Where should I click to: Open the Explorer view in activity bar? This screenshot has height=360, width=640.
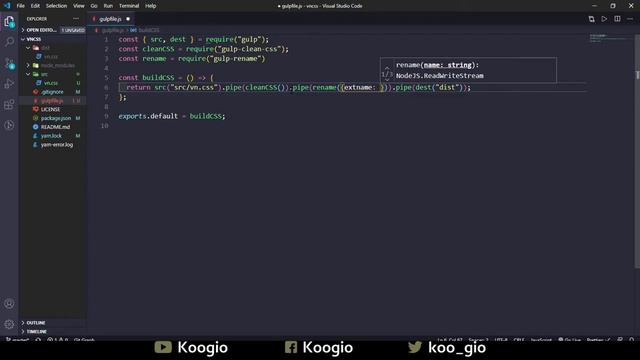pos(9,21)
